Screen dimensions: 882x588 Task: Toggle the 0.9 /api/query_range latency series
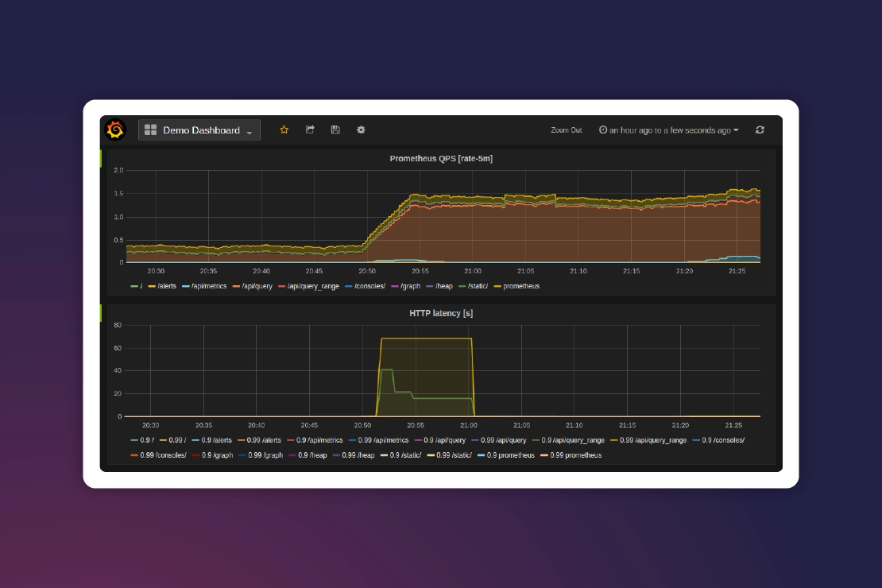569,440
